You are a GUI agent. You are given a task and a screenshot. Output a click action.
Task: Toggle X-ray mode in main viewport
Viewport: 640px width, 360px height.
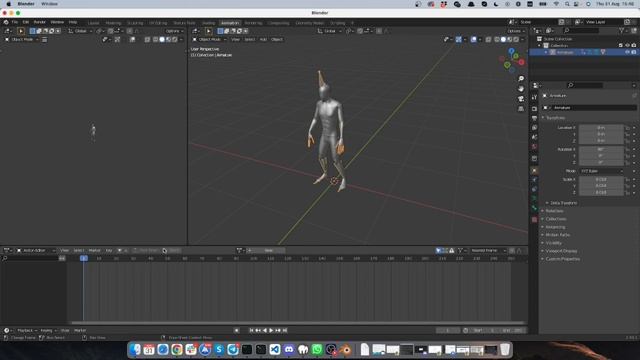(488, 40)
